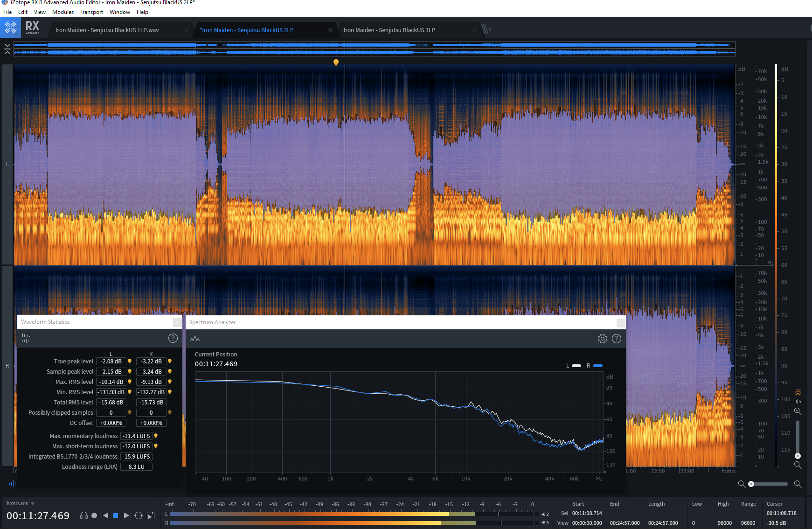The height and width of the screenshot is (529, 812).
Task: Click the play selection button
Action: 126,515
